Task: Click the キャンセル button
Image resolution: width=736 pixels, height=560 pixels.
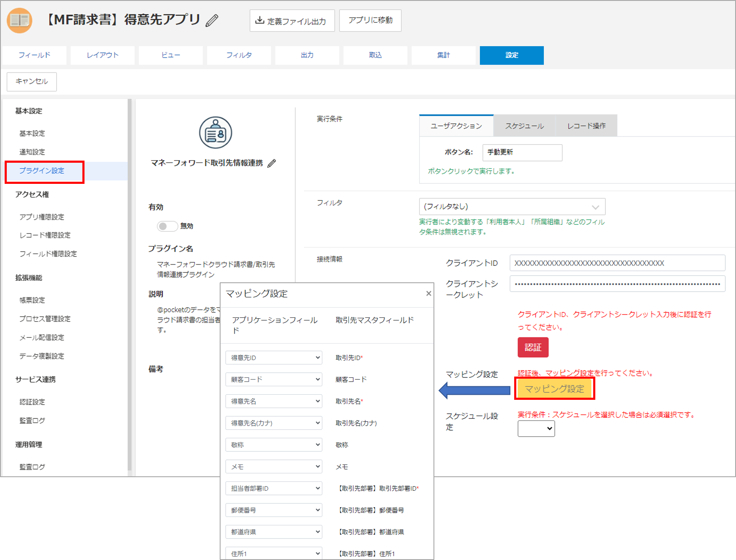Action: point(32,81)
